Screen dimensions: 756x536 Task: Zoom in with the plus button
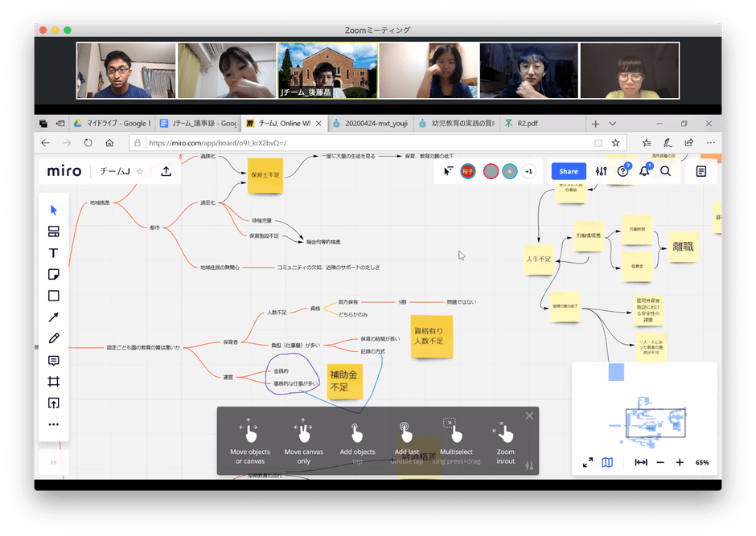(x=680, y=462)
